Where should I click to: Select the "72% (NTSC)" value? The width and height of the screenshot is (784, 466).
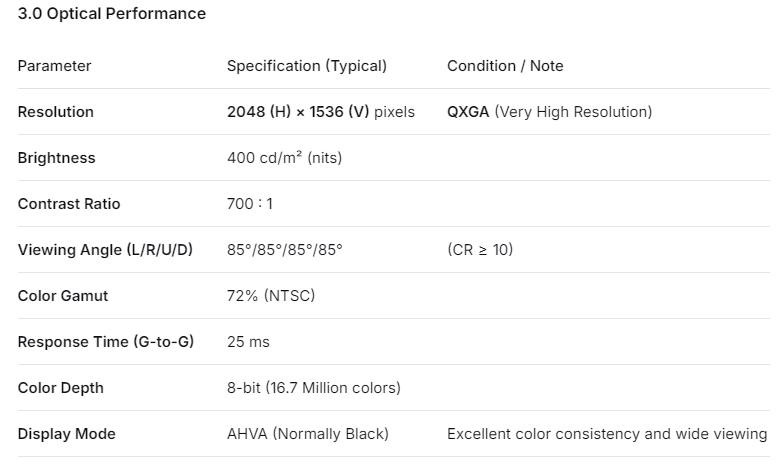pyautogui.click(x=271, y=296)
